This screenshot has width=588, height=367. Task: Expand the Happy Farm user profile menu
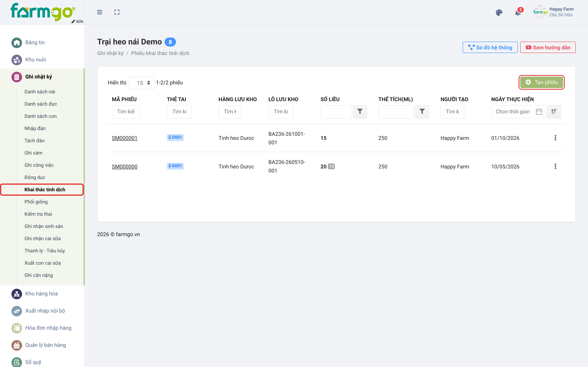coord(554,12)
